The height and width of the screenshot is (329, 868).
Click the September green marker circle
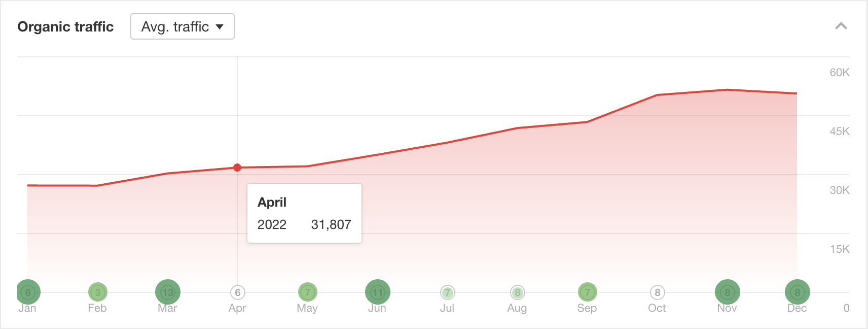[587, 291]
